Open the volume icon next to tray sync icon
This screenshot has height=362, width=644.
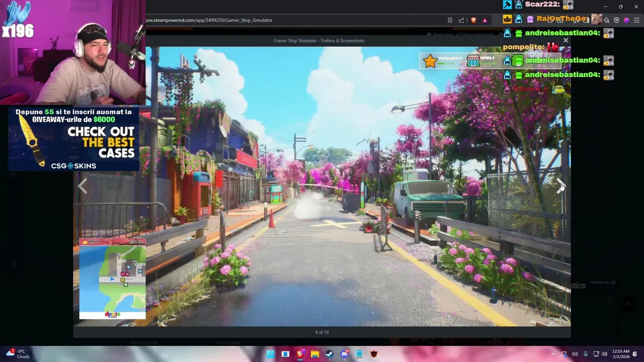pos(575,354)
